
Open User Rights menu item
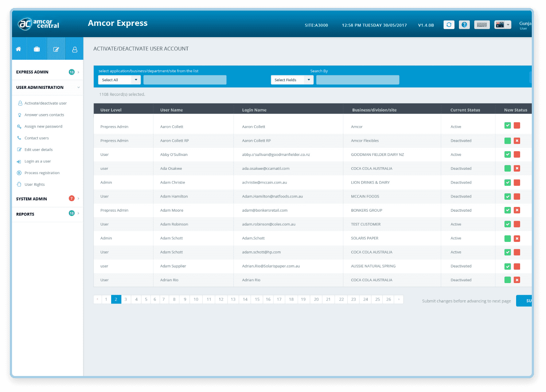(35, 185)
